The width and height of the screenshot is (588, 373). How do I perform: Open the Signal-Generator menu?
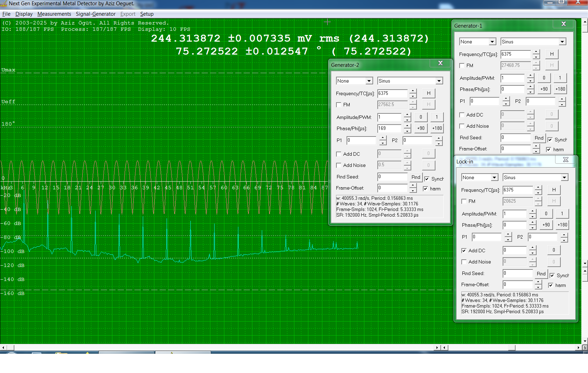(96, 14)
